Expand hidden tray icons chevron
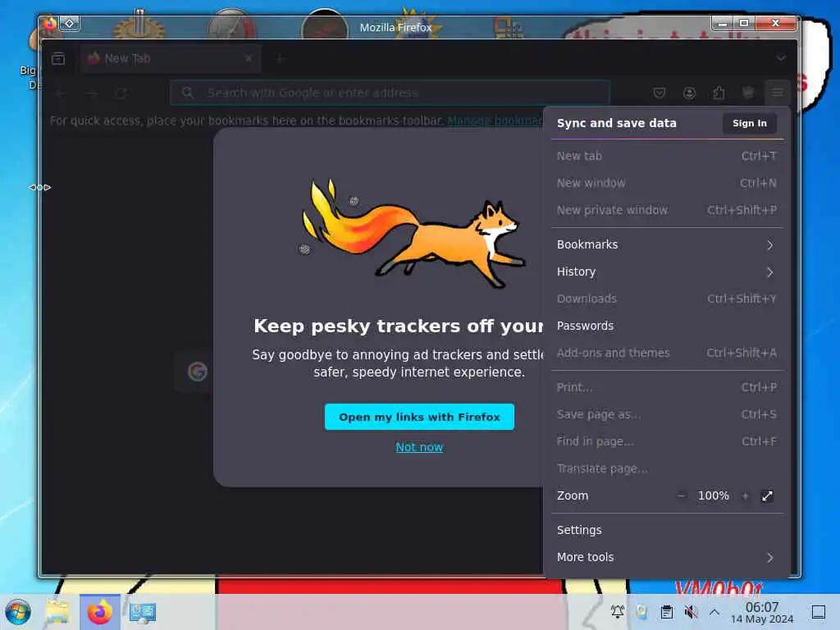840x630 pixels. [x=714, y=612]
